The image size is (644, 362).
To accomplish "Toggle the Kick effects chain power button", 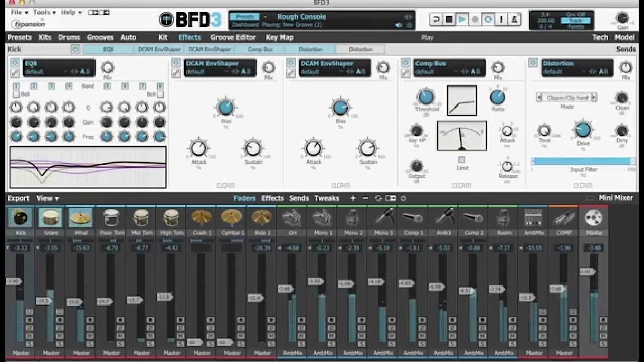I will (75, 49).
